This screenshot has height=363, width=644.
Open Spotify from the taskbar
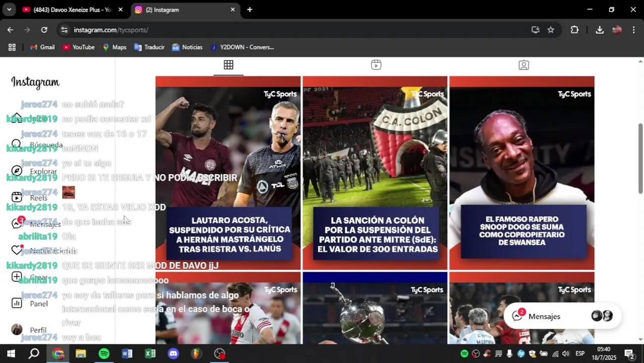pyautogui.click(x=104, y=353)
